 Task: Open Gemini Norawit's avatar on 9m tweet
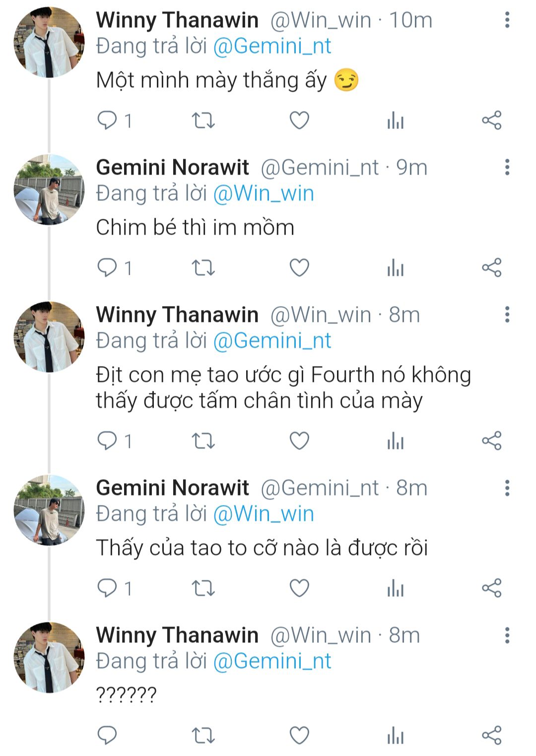coord(49,189)
